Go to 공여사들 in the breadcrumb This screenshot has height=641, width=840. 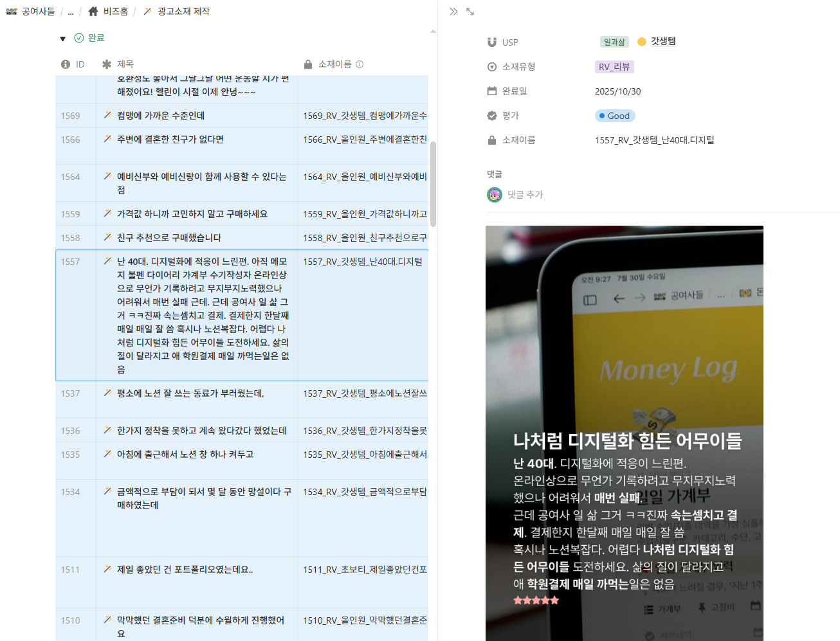coord(39,12)
